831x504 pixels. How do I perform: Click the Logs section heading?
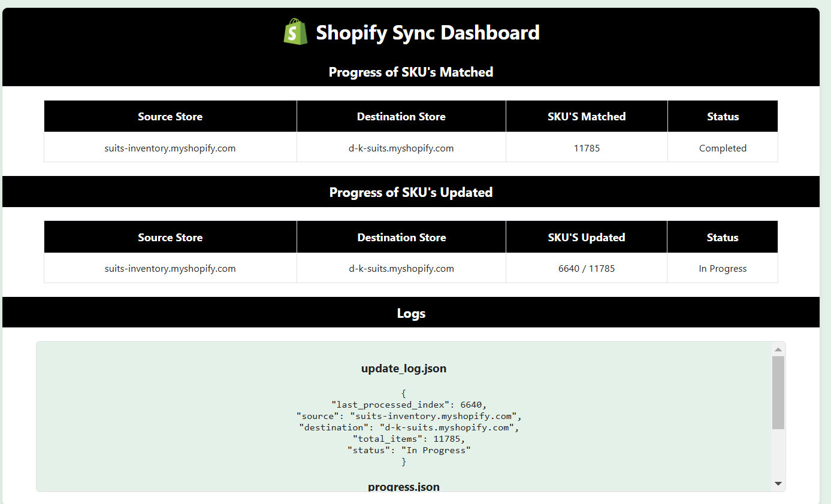411,313
